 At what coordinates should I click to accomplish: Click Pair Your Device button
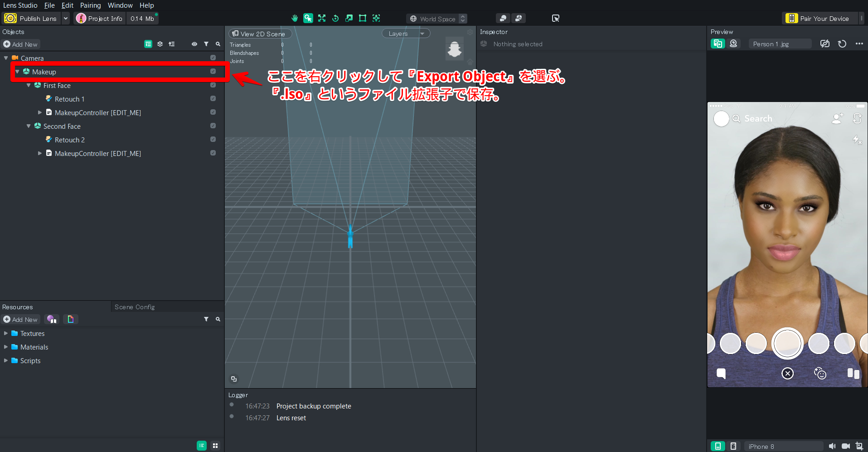(x=819, y=19)
